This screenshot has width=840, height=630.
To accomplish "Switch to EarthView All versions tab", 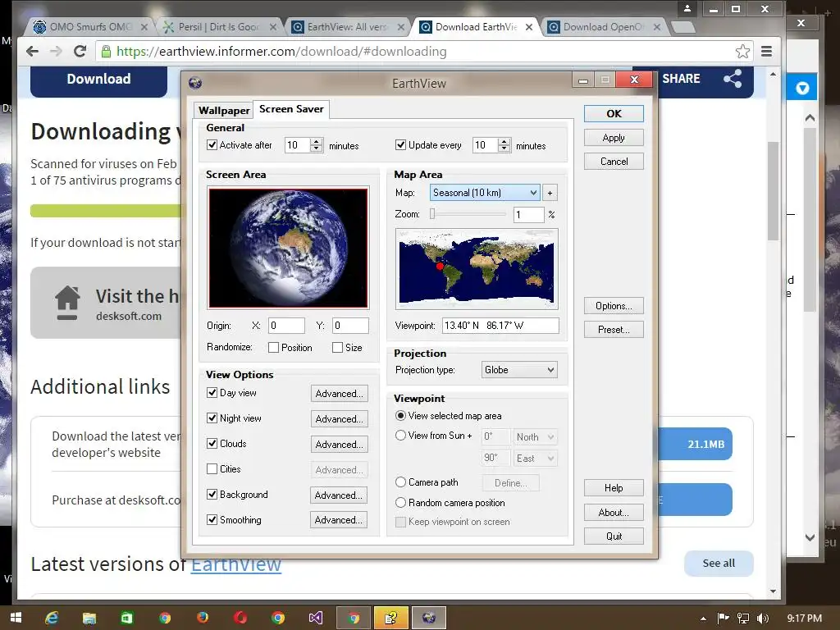I will pyautogui.click(x=347, y=27).
